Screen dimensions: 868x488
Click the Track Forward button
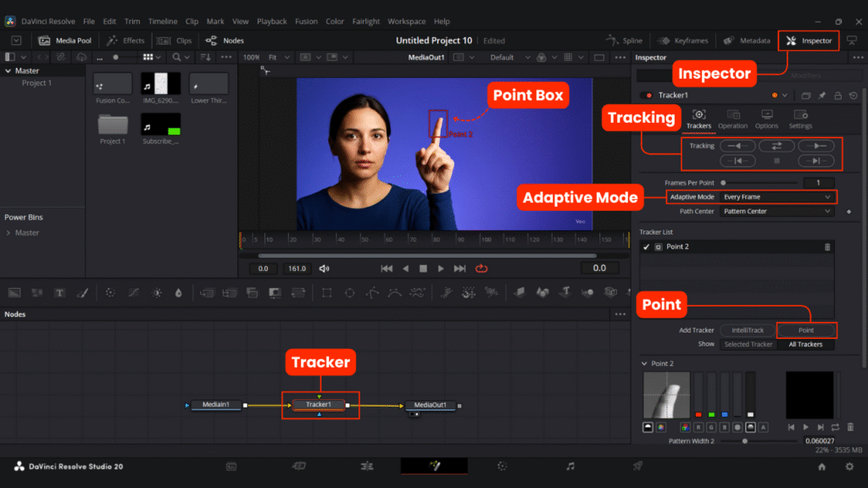click(816, 146)
